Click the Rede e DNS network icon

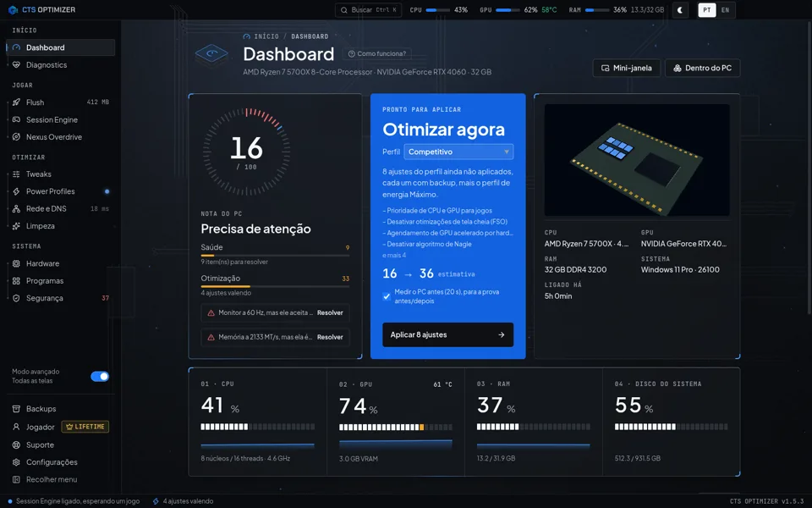pyautogui.click(x=16, y=208)
